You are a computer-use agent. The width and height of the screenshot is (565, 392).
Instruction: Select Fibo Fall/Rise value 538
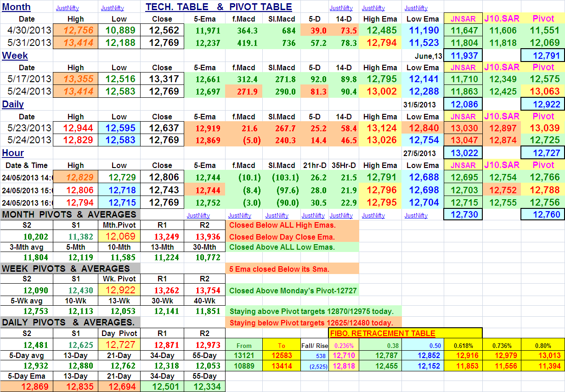point(314,355)
